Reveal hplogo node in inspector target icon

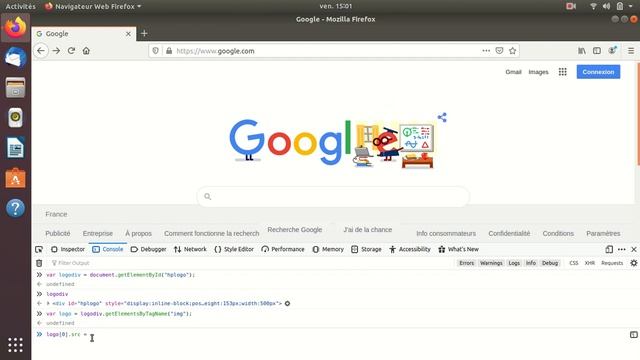pos(287,303)
